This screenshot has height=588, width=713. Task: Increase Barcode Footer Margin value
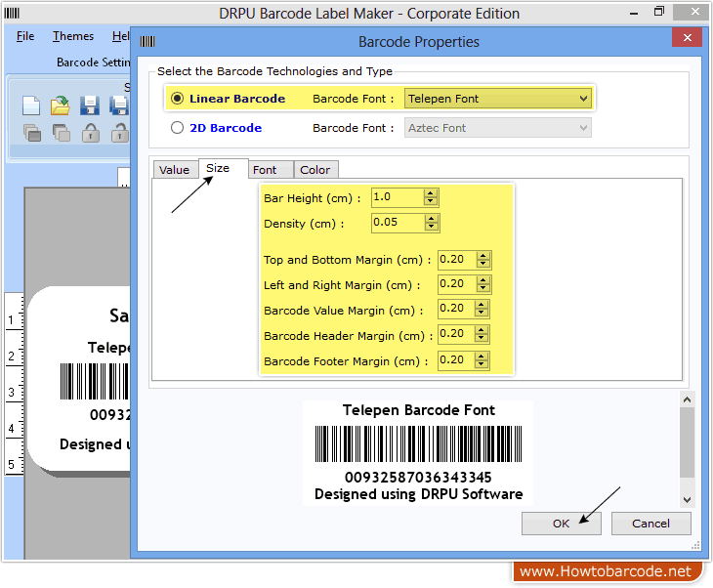coord(482,357)
